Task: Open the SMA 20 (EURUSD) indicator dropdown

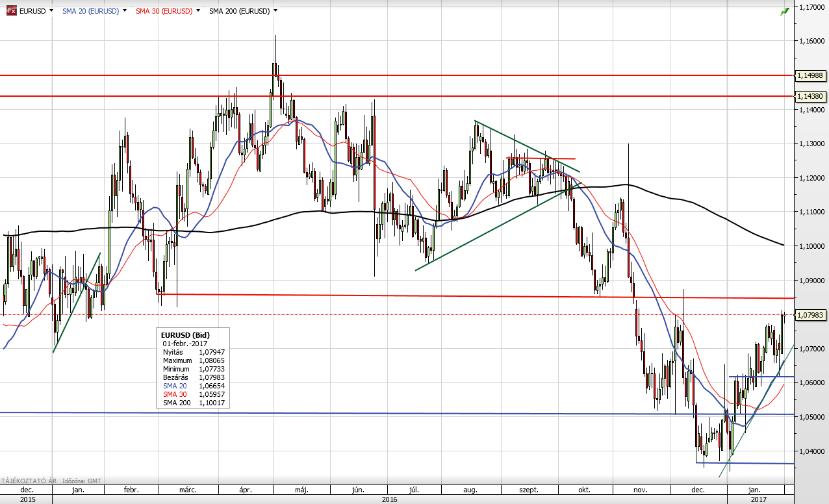Action: pyautogui.click(x=124, y=11)
